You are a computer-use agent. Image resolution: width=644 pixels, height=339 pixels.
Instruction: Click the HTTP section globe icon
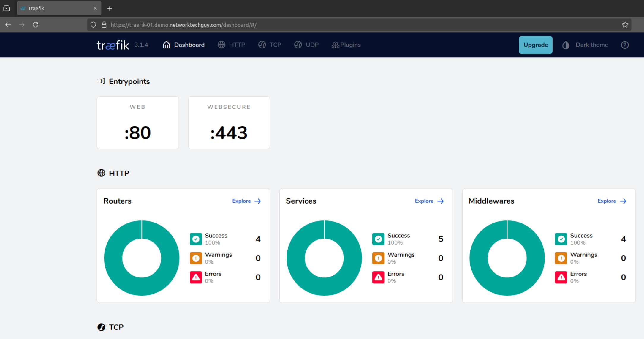click(101, 173)
